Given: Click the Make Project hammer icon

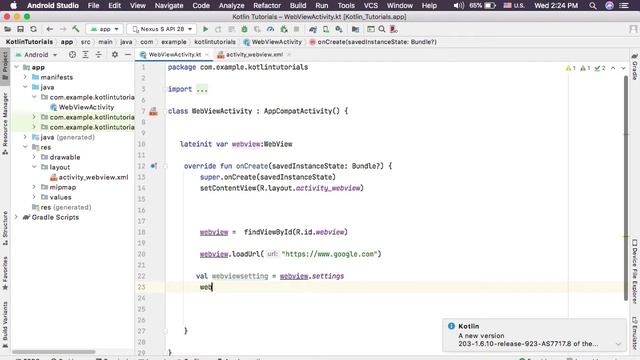Looking at the screenshot, I should coord(76,29).
